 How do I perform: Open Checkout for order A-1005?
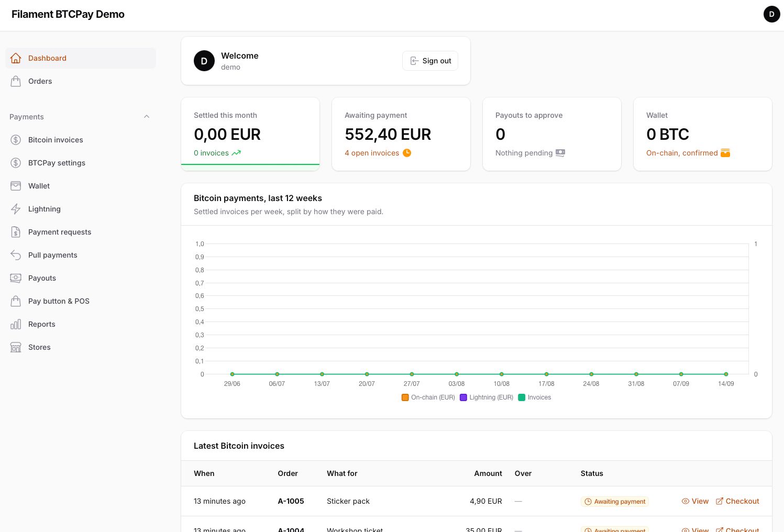point(737,501)
